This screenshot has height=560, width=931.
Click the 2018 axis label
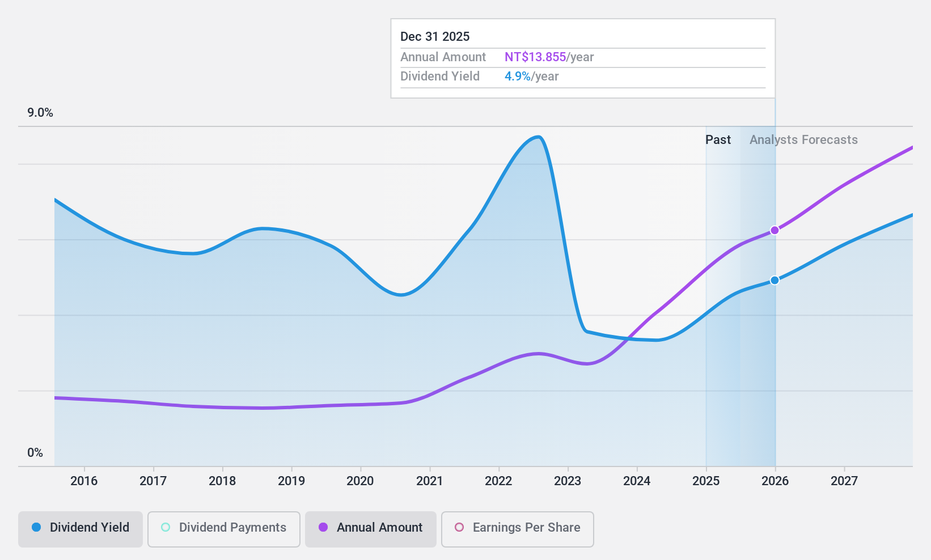click(222, 481)
